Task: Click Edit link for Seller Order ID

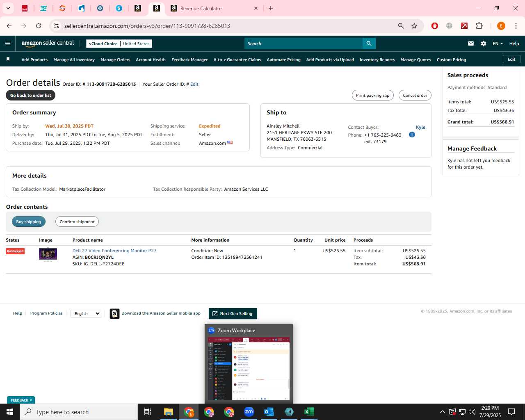Action: (194, 84)
